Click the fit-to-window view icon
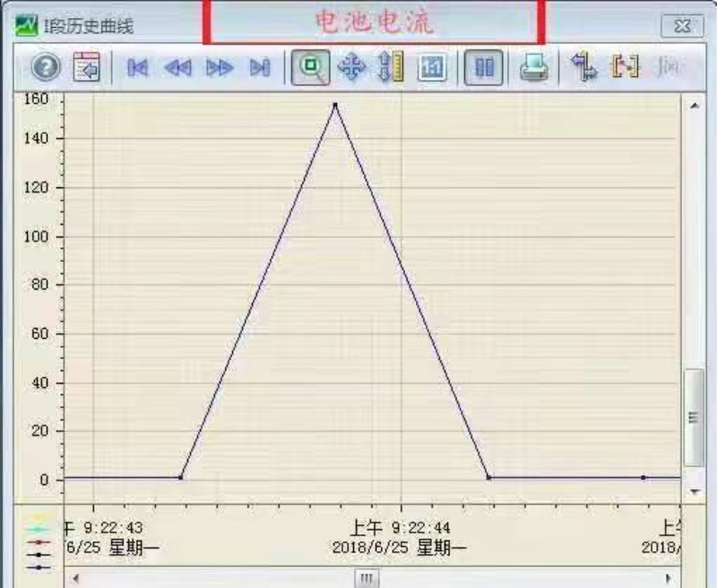The width and height of the screenshot is (717, 588). click(x=432, y=67)
